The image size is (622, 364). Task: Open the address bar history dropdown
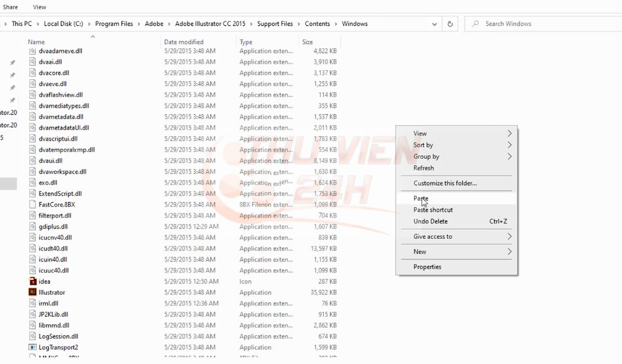[x=434, y=24]
